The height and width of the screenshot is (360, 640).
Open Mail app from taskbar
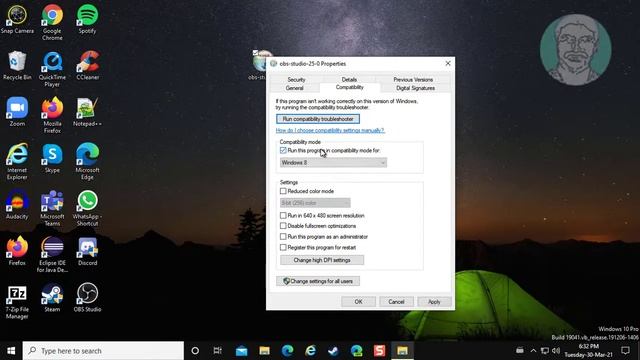click(241, 351)
